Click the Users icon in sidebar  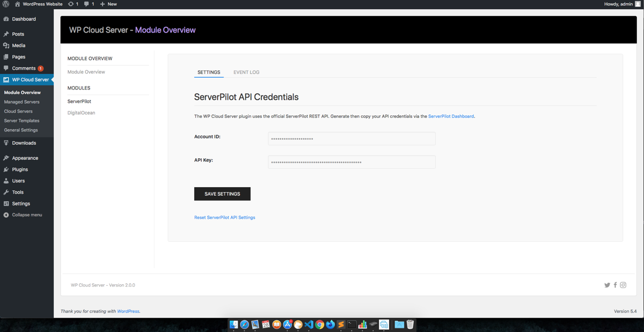tap(6, 181)
